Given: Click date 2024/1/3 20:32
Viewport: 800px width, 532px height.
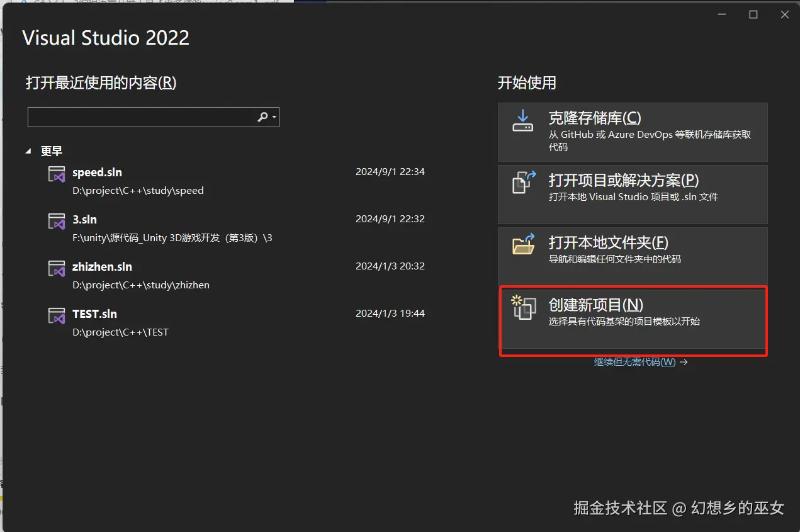Looking at the screenshot, I should click(x=390, y=266).
